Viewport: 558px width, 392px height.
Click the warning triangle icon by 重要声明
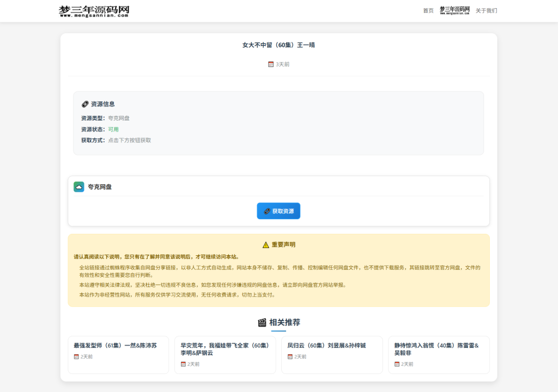(x=265, y=245)
